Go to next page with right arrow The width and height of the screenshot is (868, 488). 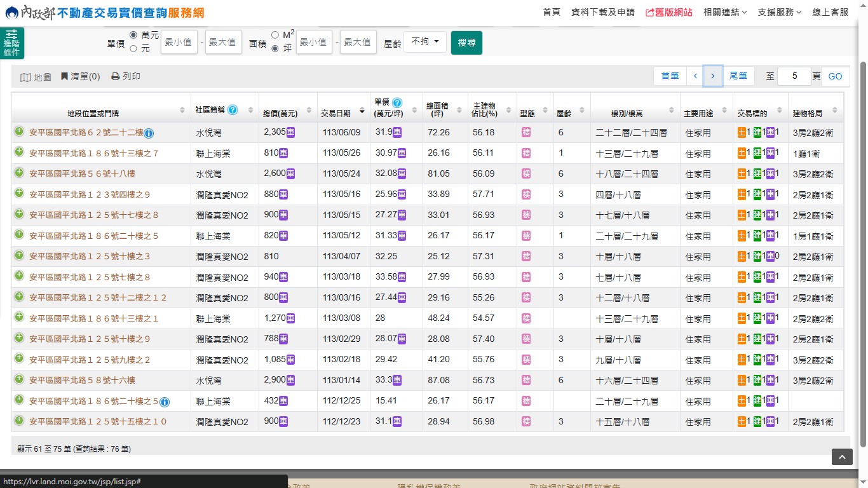713,76
